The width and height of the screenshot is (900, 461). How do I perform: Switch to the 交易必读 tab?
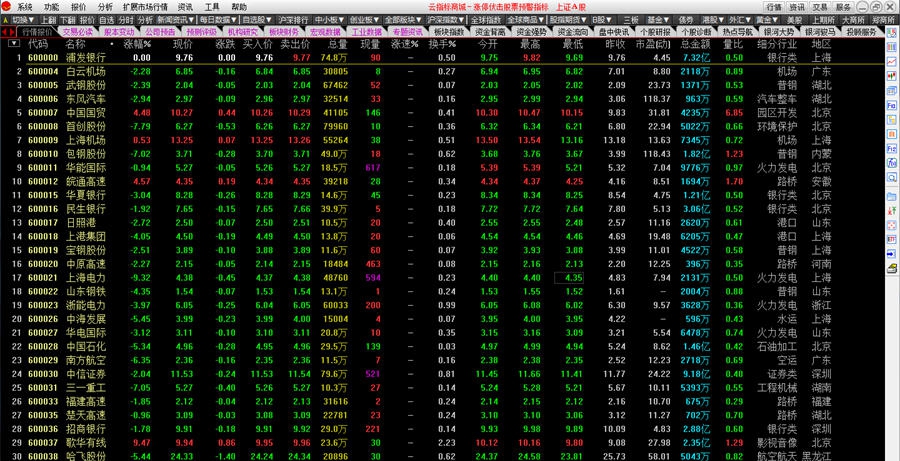coord(77,32)
